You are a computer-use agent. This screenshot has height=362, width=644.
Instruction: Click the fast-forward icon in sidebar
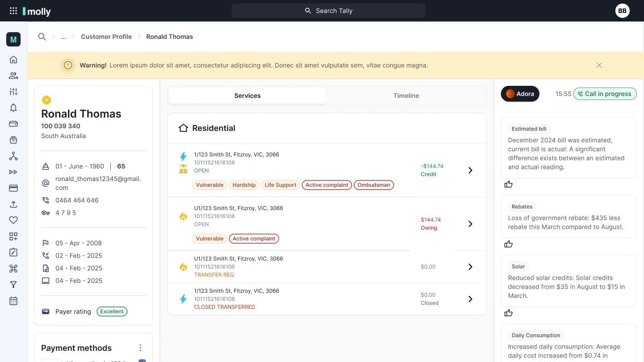pyautogui.click(x=13, y=172)
